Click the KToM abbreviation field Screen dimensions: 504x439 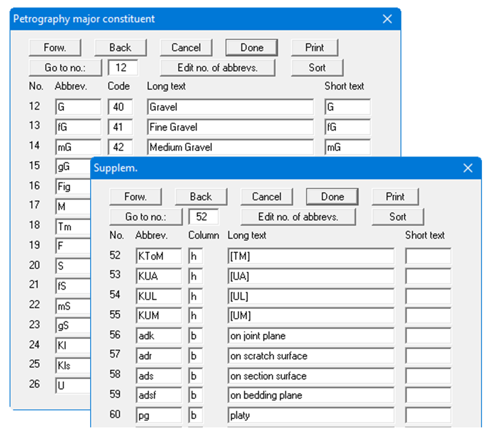[x=158, y=256]
